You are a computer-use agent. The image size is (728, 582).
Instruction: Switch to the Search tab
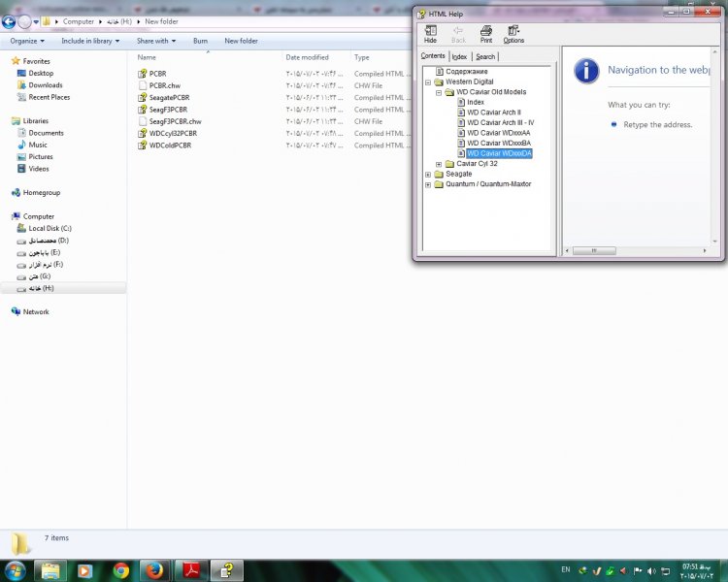(x=485, y=56)
